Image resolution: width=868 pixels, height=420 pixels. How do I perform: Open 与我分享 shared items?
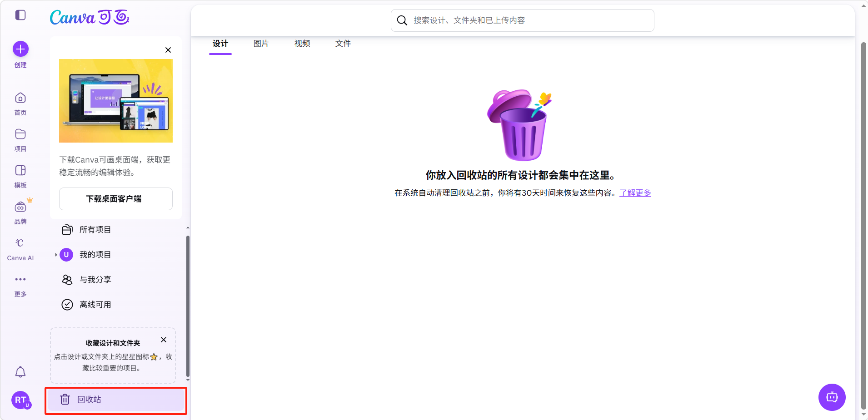pos(95,280)
